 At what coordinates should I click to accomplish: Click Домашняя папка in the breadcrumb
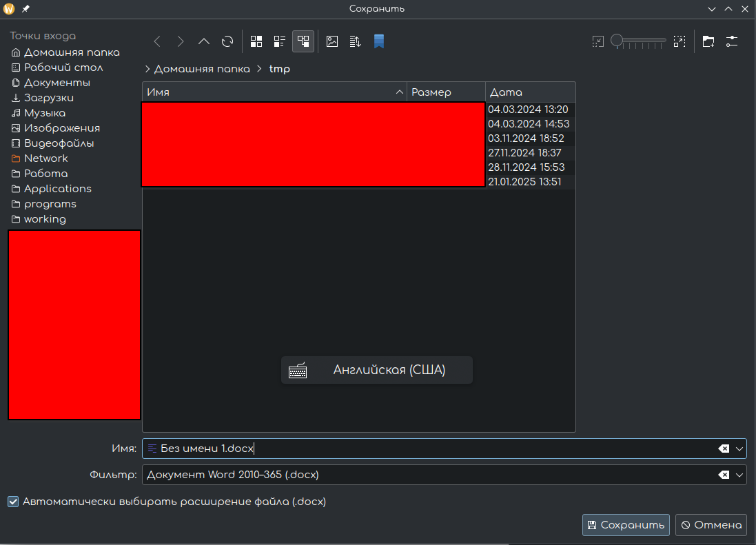tap(202, 69)
